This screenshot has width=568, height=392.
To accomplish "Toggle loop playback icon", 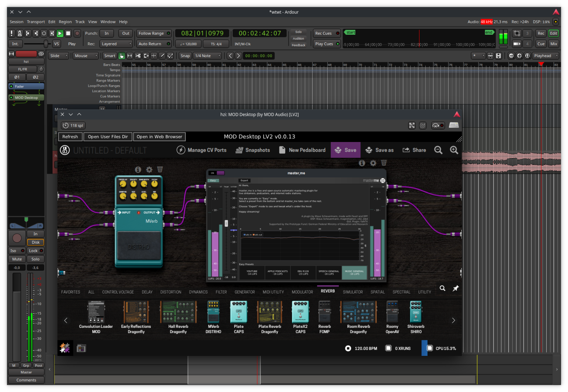I will coord(44,33).
